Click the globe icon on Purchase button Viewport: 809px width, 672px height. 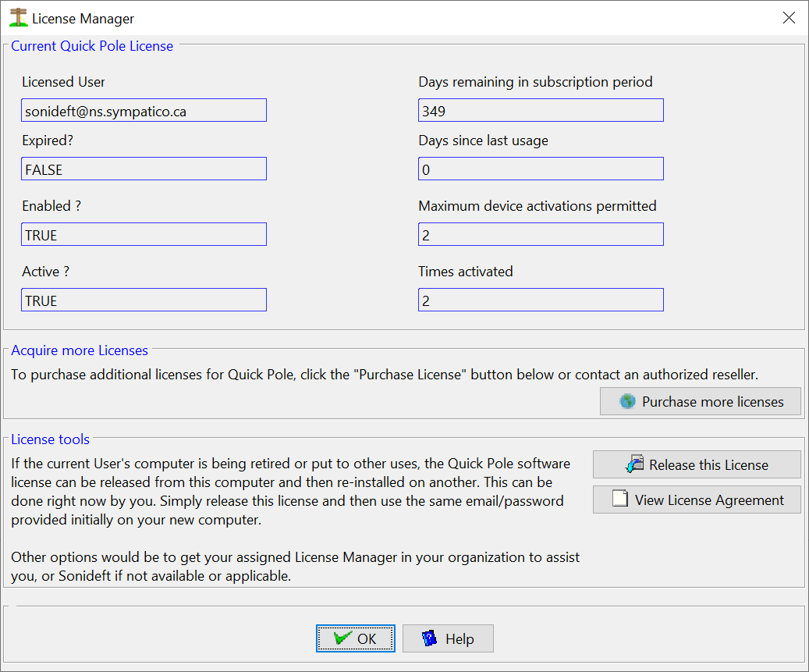tap(627, 401)
